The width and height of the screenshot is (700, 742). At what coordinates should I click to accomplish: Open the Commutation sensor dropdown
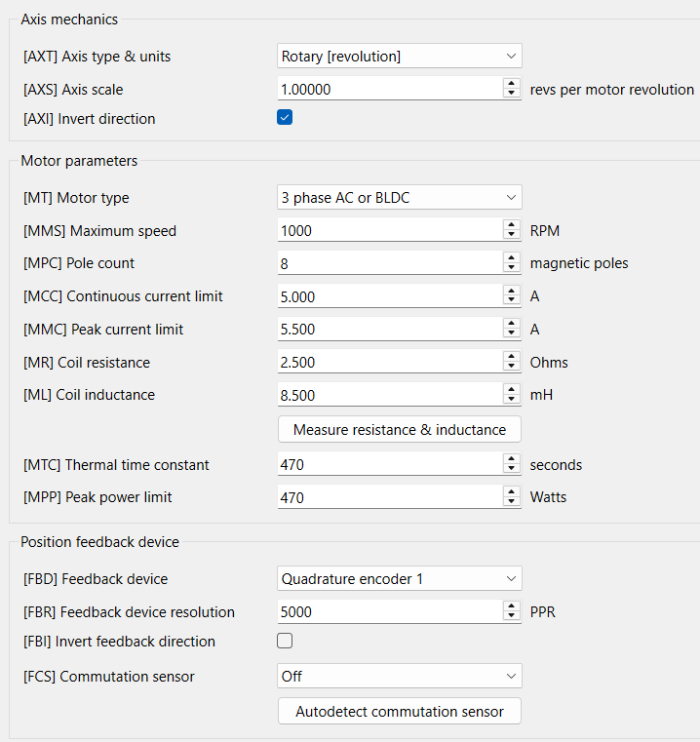coord(400,677)
